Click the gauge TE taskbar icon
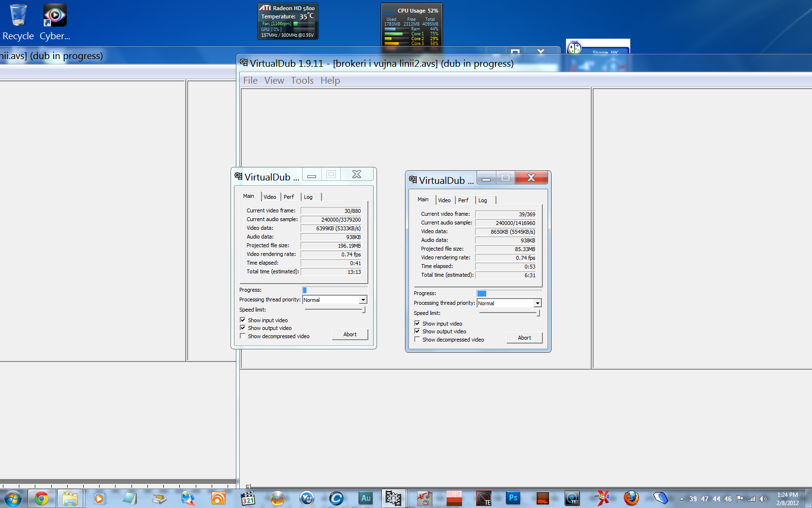Viewport: 812px width, 508px height. coord(484,498)
